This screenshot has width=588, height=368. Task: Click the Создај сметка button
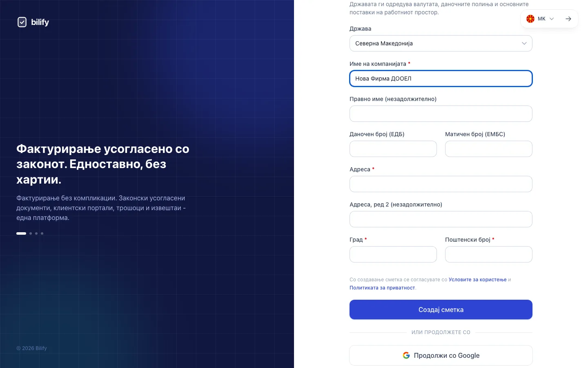click(x=441, y=310)
